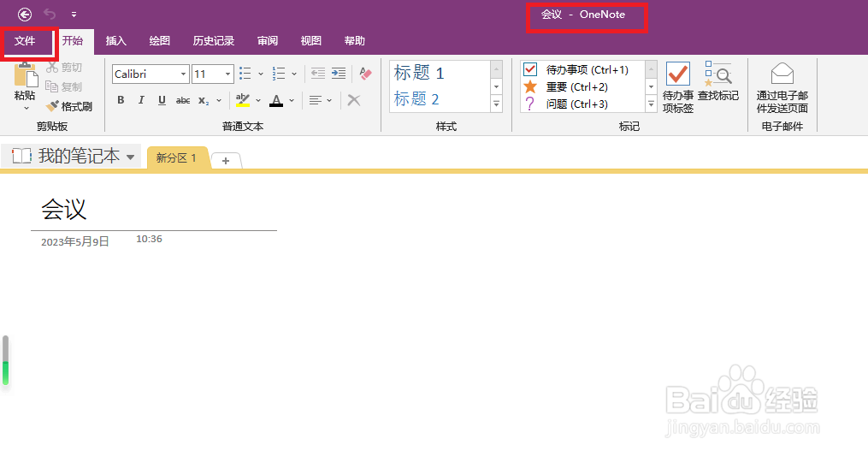Viewport: 868px width, 457px height.
Task: Select the 新分区 1 section tab
Action: [176, 157]
